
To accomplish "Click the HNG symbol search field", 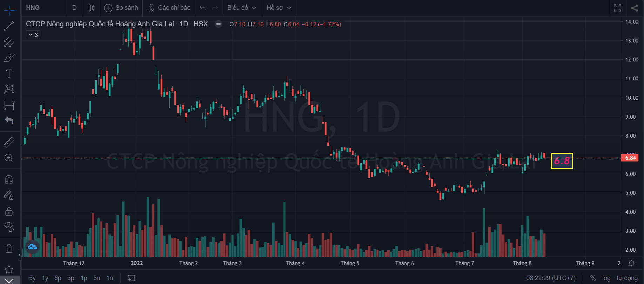I will coord(42,8).
